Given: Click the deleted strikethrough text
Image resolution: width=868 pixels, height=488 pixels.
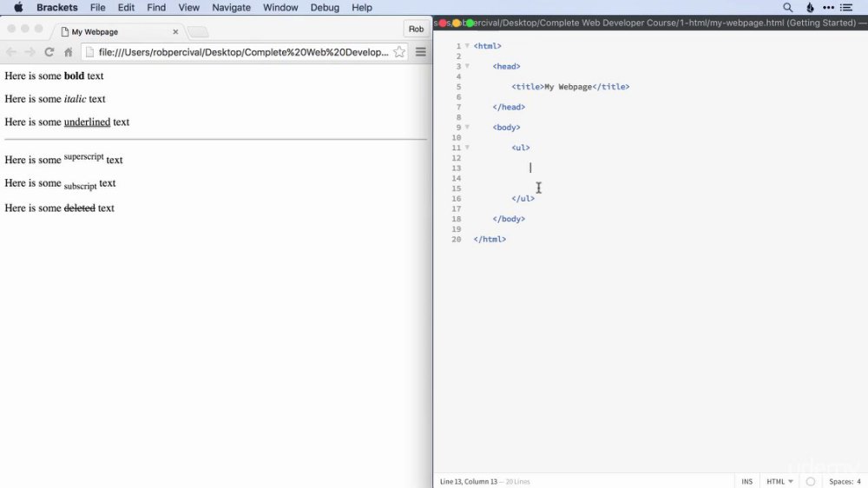Looking at the screenshot, I should click(80, 208).
